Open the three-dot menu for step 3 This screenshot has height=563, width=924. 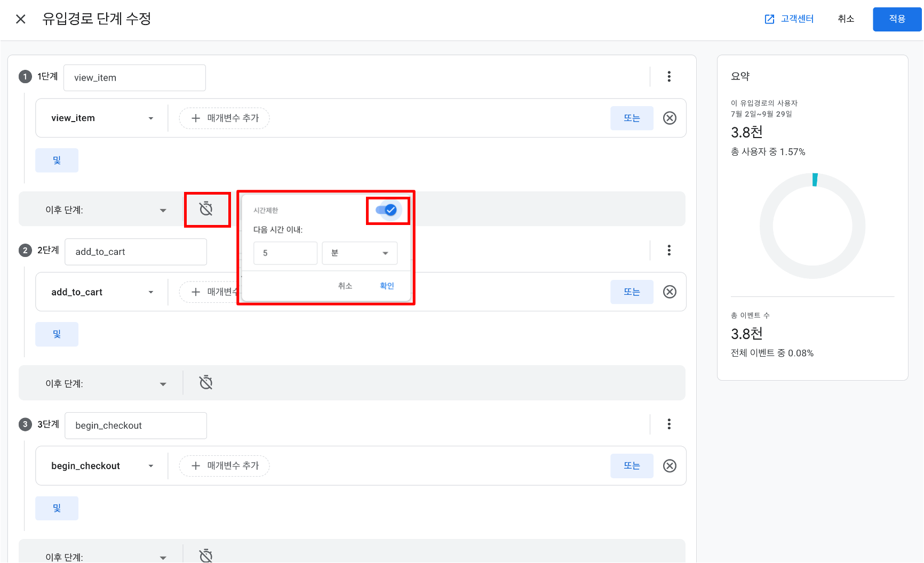669,424
